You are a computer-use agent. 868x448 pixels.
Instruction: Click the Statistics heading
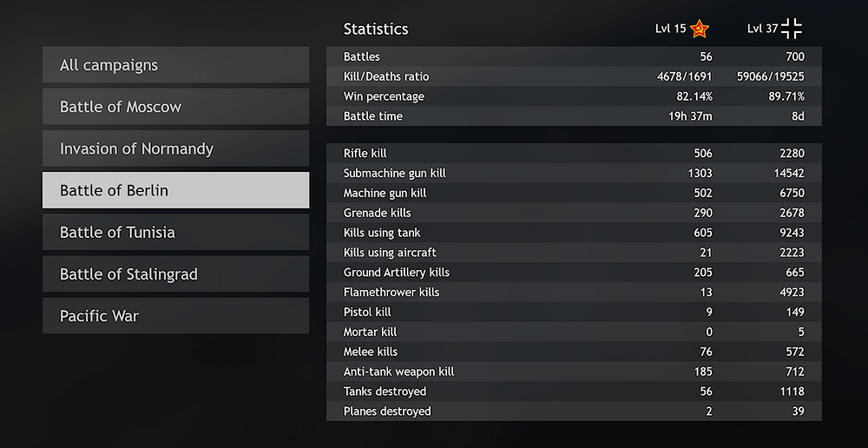coord(376,29)
